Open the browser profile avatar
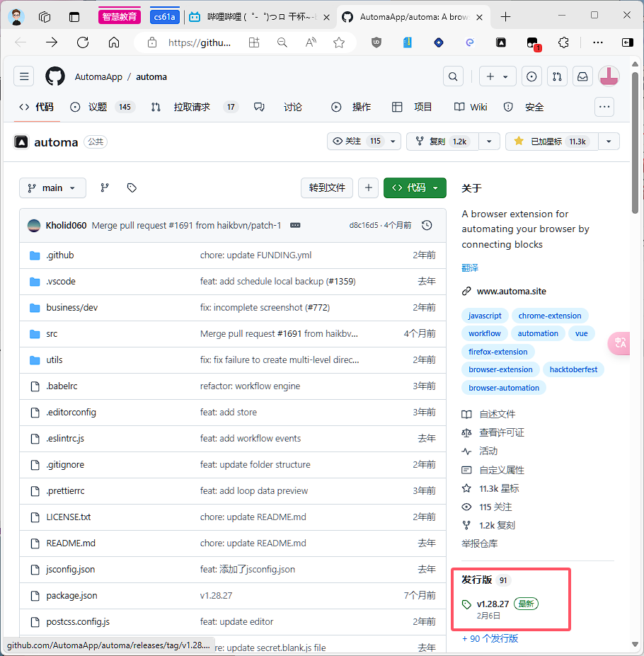The image size is (644, 656). tap(16, 17)
